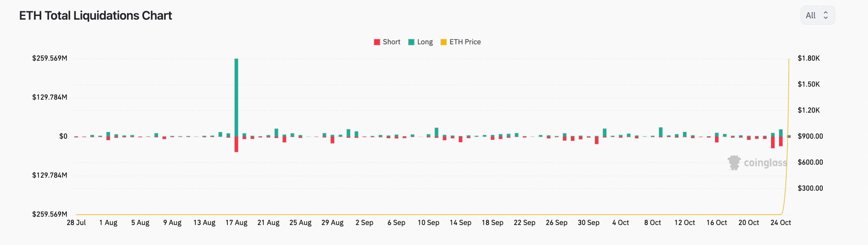Image resolution: width=868 pixels, height=245 pixels.
Task: Click the ETH Total Liquidations Chart title
Action: [x=95, y=16]
